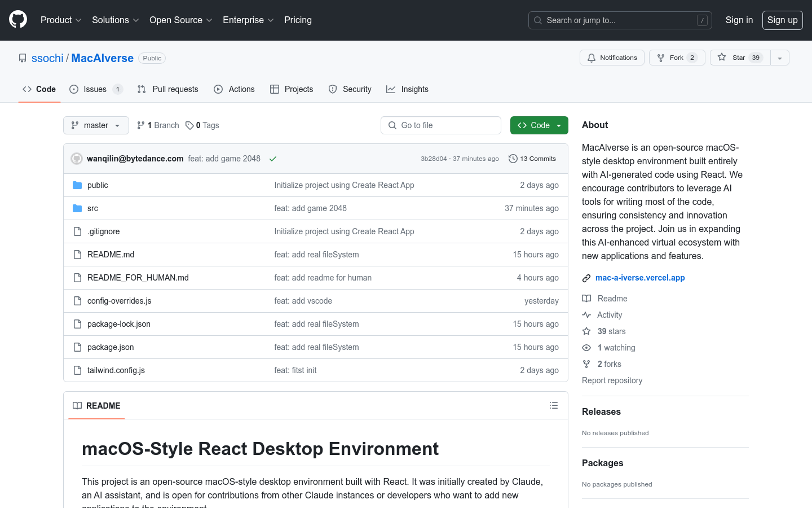Click the tailwind.config.js file icon

pyautogui.click(x=77, y=370)
